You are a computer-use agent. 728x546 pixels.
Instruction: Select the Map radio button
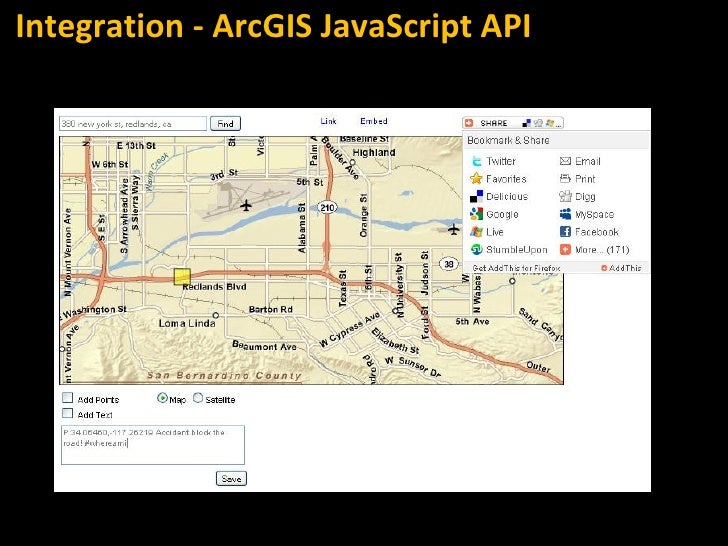pyautogui.click(x=162, y=398)
